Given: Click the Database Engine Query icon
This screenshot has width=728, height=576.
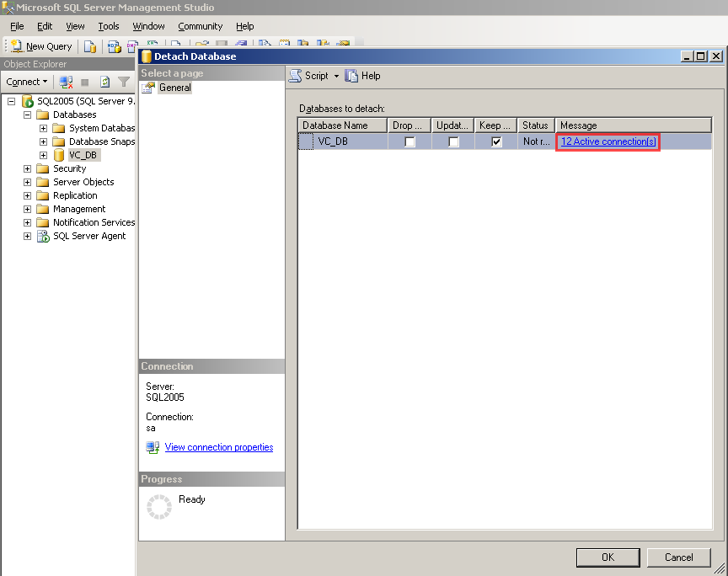Looking at the screenshot, I should pos(89,46).
